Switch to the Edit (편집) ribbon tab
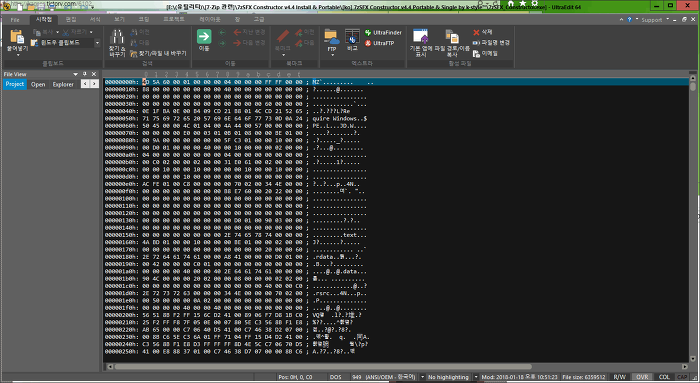The image size is (700, 383). coord(71,20)
